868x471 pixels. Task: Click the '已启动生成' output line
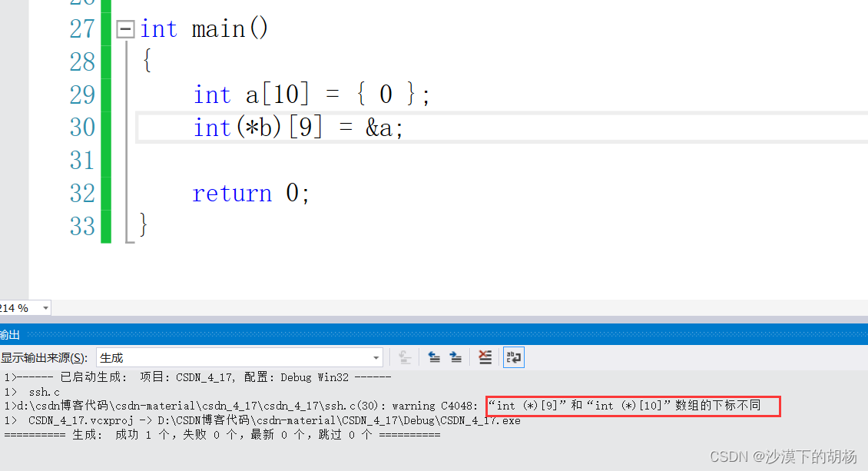[x=197, y=377]
